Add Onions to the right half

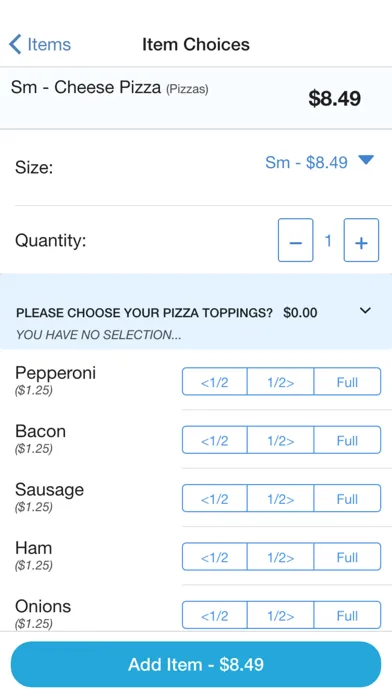coord(281,615)
